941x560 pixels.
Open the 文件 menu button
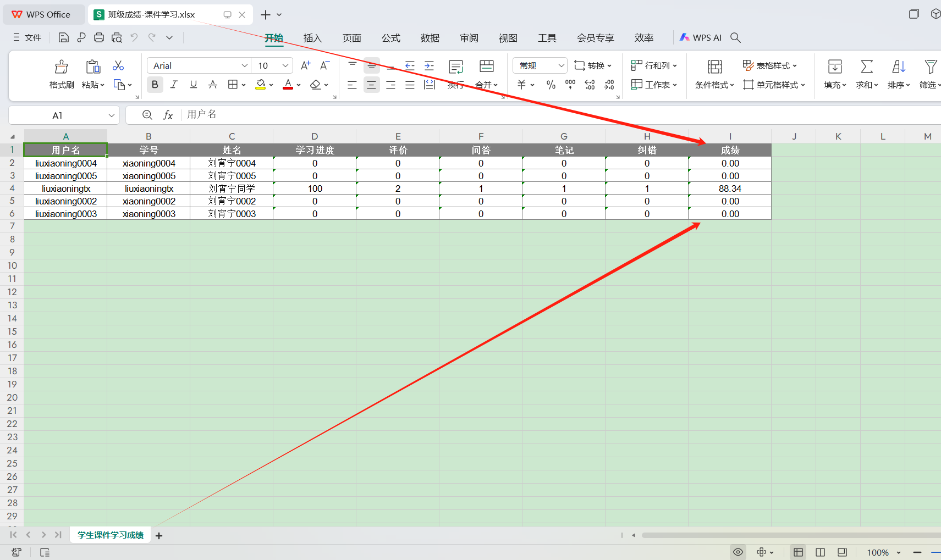coord(27,37)
